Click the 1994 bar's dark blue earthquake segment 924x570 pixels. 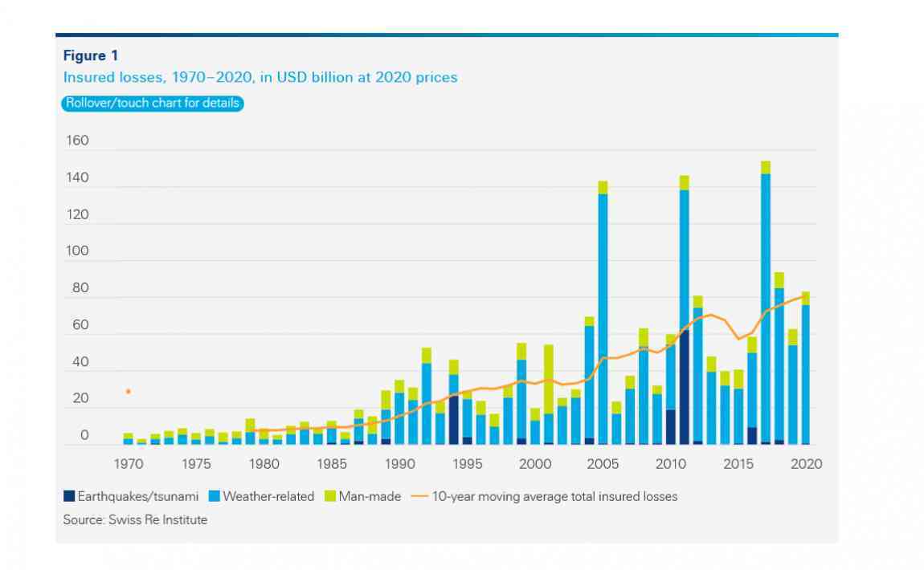tap(454, 419)
